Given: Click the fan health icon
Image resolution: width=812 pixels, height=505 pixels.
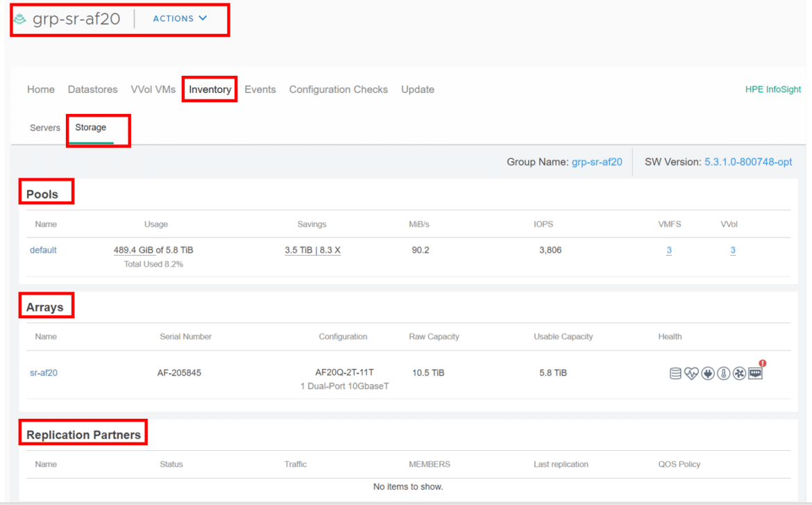Looking at the screenshot, I should 740,373.
